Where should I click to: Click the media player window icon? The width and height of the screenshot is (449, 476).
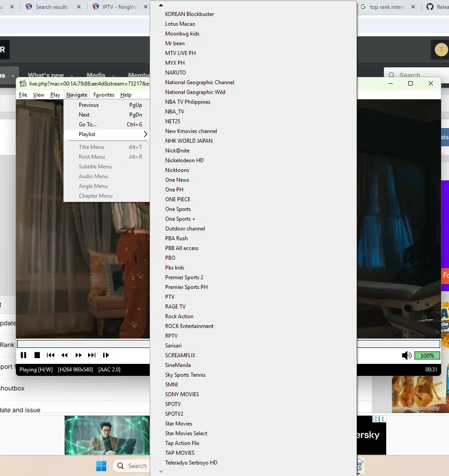(x=23, y=83)
